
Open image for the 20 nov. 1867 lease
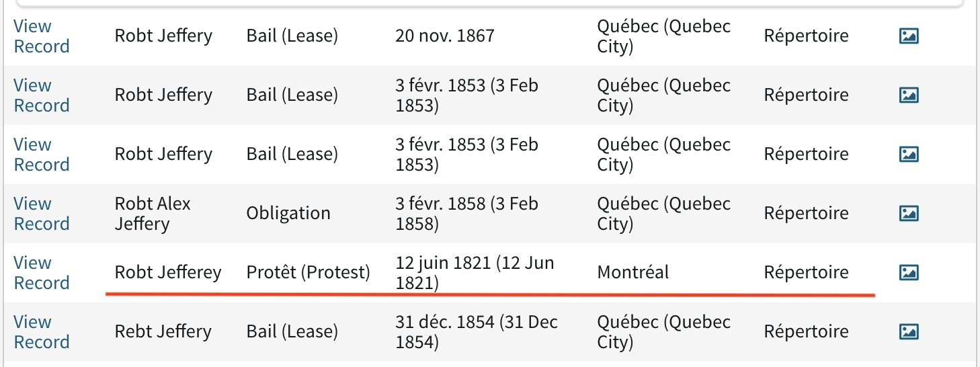point(909,36)
